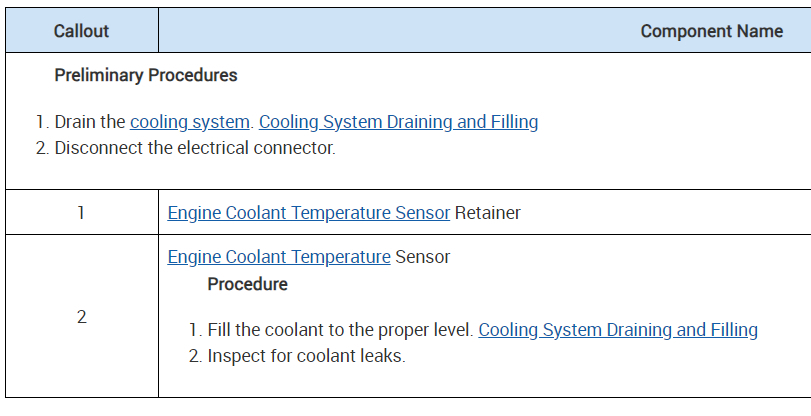Viewport: 811px width, 416px height.
Task: Follow Engine Coolant Temperature Sensor link before Retainer
Action: [x=308, y=213]
